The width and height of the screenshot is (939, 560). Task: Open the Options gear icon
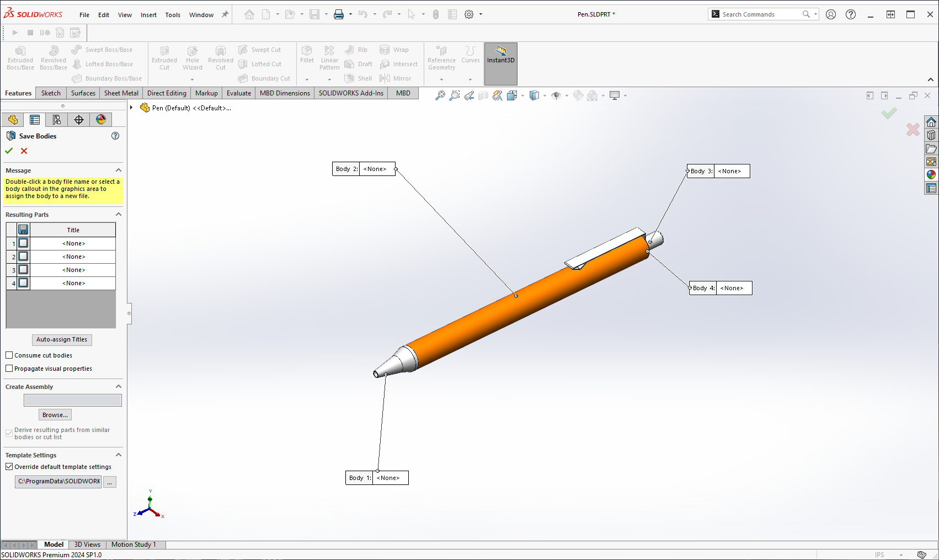[x=469, y=14]
